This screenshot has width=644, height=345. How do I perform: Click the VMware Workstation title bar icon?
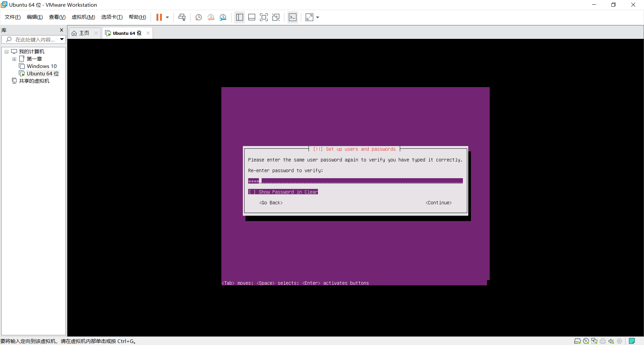pos(4,5)
